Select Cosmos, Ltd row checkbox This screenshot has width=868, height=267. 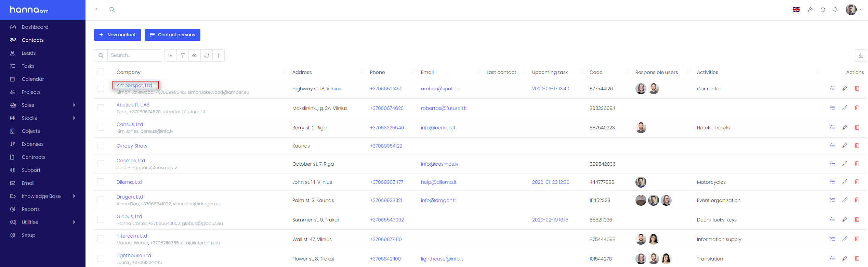[101, 164]
